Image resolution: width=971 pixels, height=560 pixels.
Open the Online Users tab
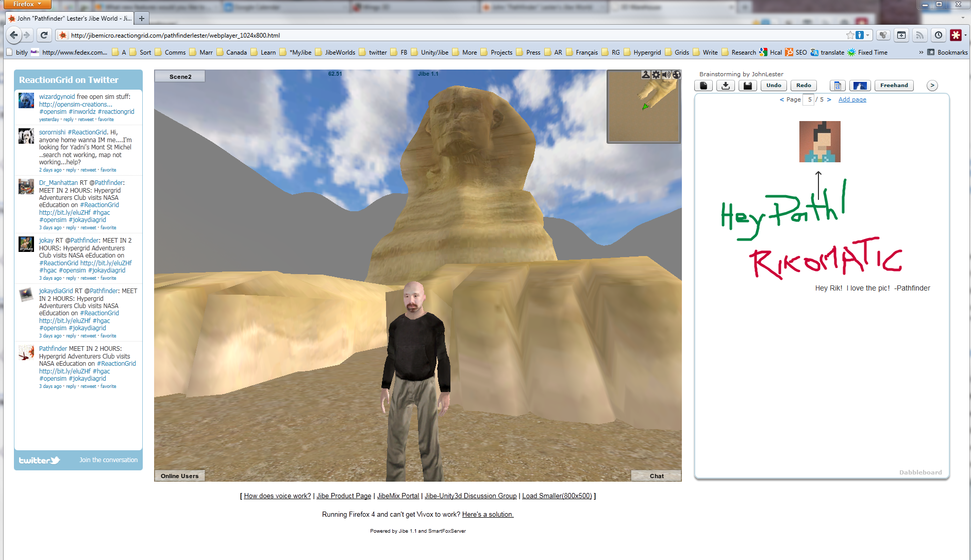(179, 476)
